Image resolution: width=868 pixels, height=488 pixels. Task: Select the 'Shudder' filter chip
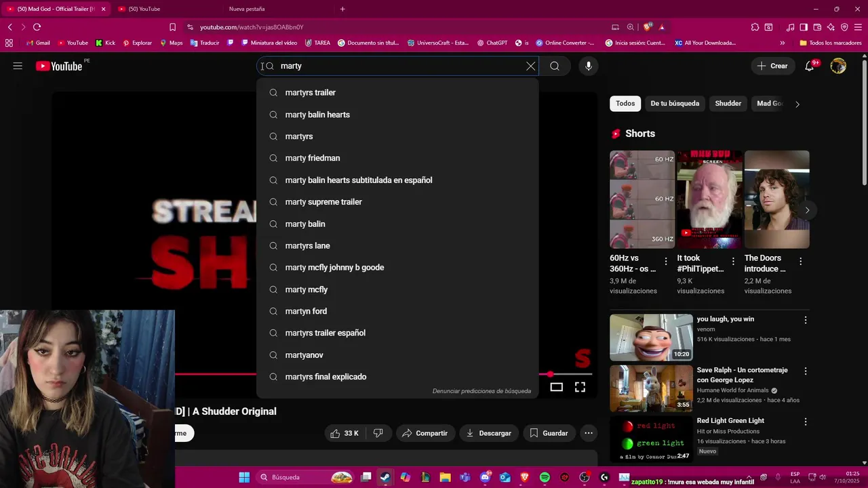tap(728, 104)
